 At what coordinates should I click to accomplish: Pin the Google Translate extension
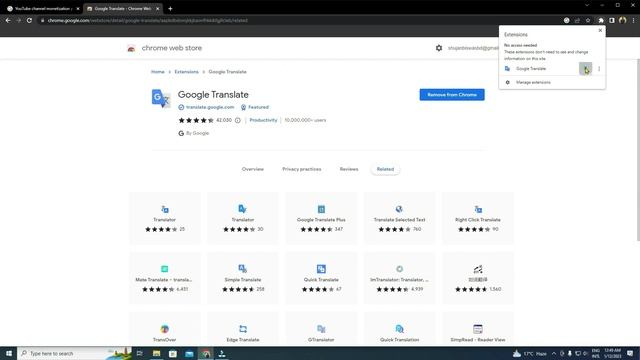click(585, 69)
